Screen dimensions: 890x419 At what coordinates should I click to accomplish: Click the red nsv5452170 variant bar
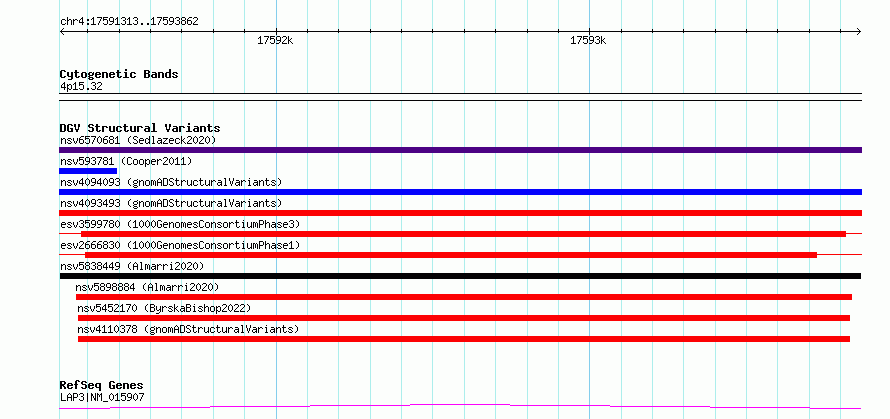click(x=464, y=318)
